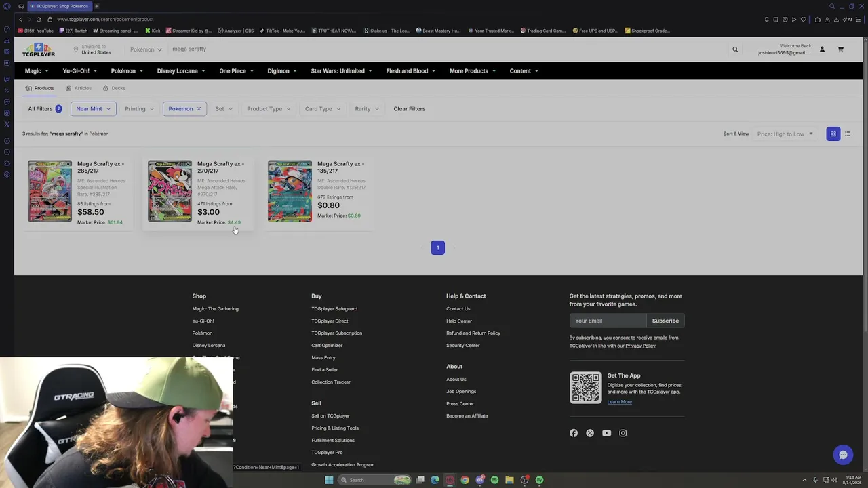Go to the TCGplayer home logo
868x488 pixels.
click(39, 49)
